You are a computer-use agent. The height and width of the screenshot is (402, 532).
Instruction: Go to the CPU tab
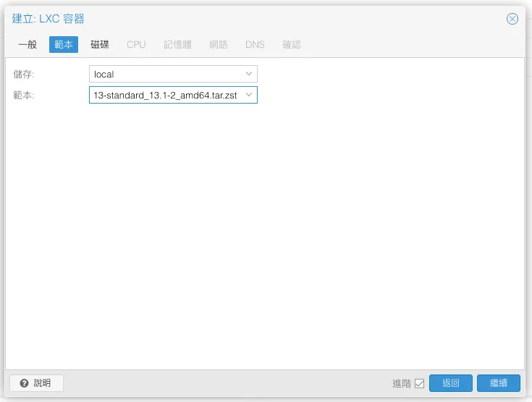point(136,44)
